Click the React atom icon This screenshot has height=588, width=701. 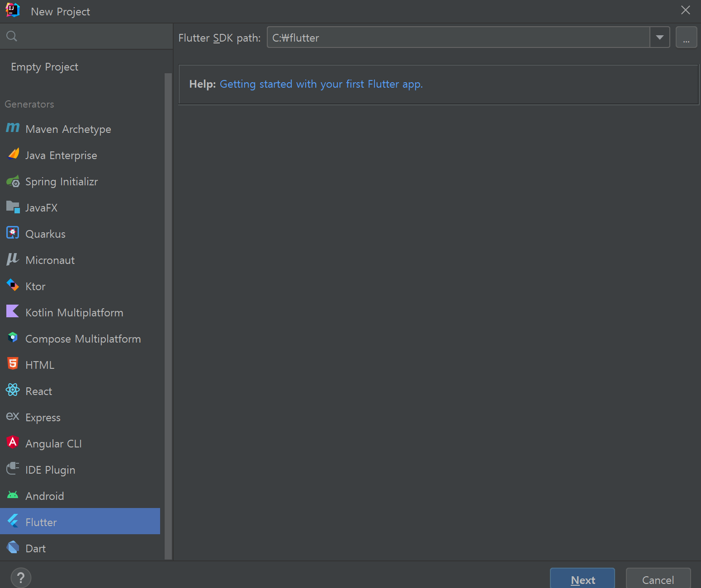(13, 390)
